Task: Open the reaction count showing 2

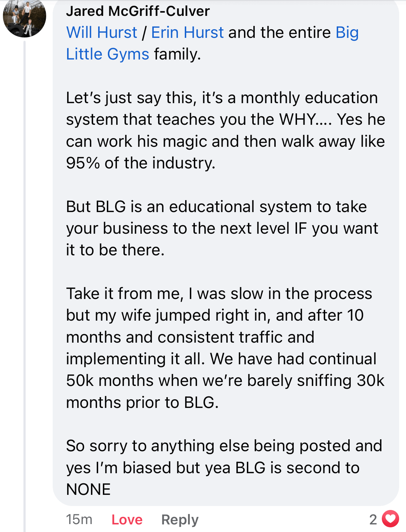Action: (x=373, y=519)
